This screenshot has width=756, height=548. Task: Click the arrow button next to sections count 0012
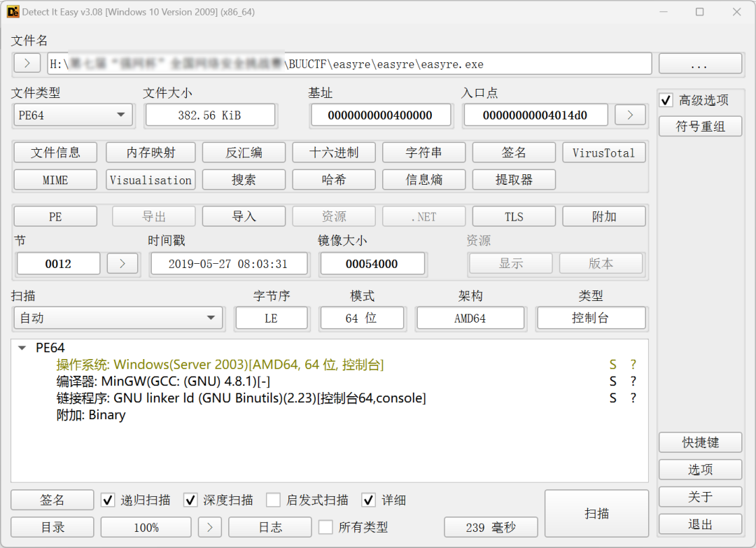click(x=122, y=263)
